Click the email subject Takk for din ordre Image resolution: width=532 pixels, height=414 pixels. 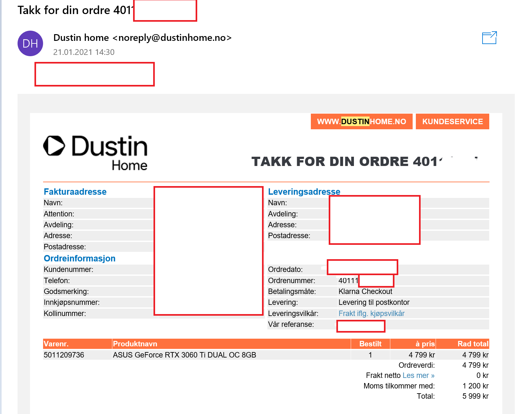[75, 10]
